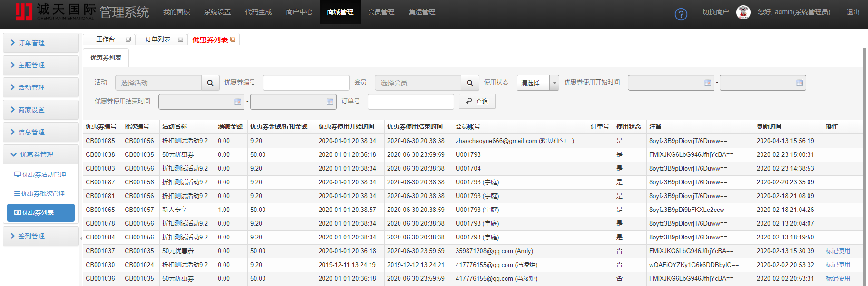Click the timestamp 2020-04-13 15:56:19

coord(785,141)
